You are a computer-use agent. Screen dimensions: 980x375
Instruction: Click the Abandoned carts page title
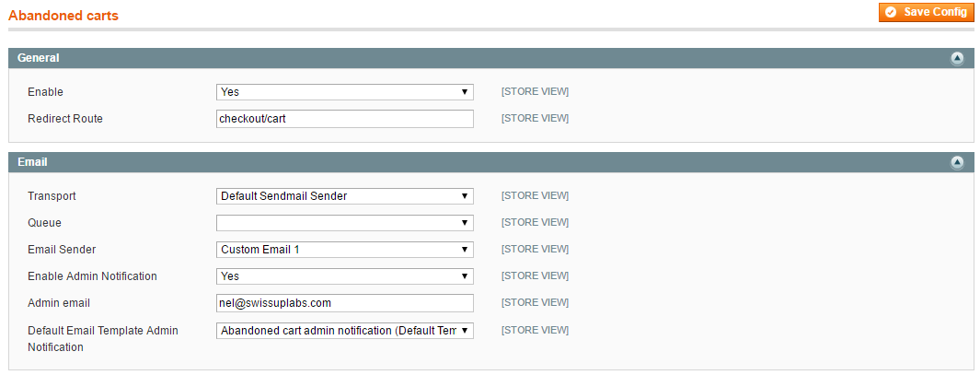pyautogui.click(x=63, y=16)
